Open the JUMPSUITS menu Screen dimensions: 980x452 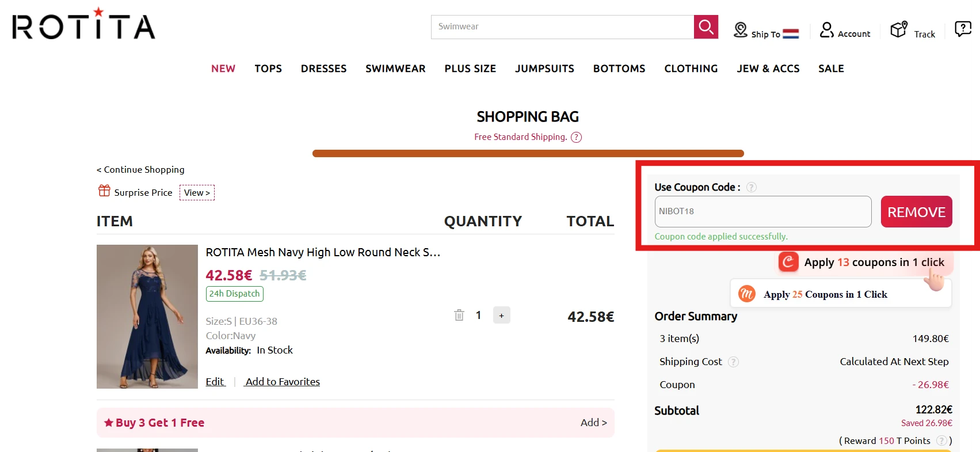coord(544,69)
